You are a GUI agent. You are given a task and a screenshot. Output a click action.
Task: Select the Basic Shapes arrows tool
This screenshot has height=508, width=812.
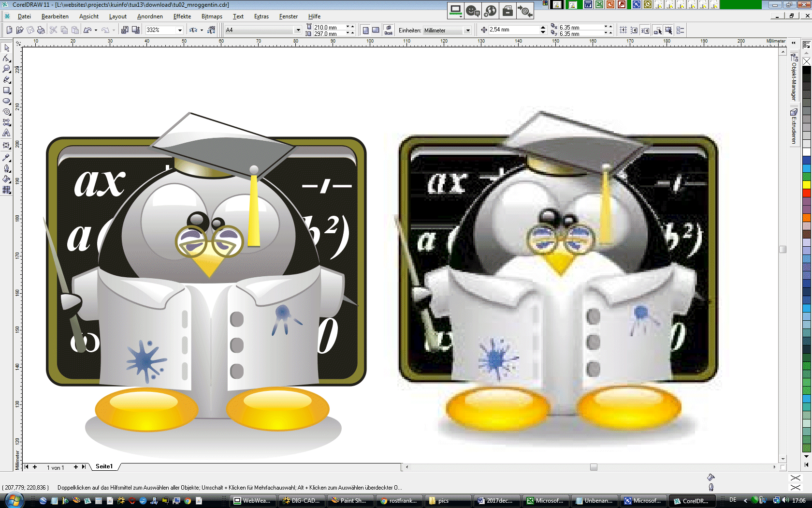pos(7,122)
